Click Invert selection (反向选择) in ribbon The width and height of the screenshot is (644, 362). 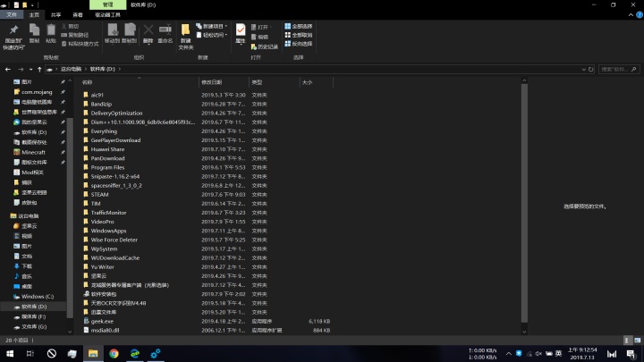[x=299, y=44]
